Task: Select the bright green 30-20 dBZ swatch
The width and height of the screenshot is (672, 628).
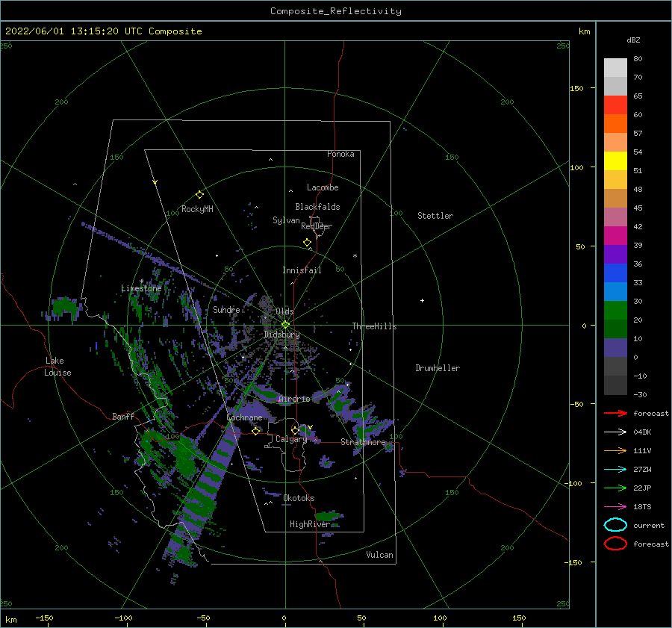Action: (x=615, y=311)
